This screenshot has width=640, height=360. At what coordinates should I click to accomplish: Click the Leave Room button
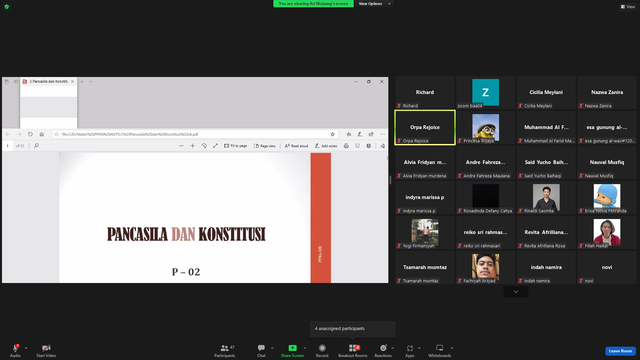620,351
